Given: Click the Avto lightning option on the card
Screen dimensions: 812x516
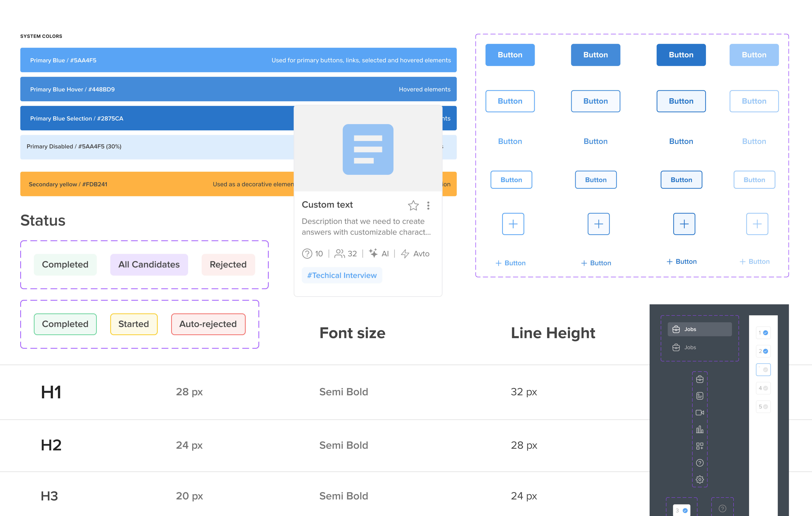Looking at the screenshot, I should (415, 253).
